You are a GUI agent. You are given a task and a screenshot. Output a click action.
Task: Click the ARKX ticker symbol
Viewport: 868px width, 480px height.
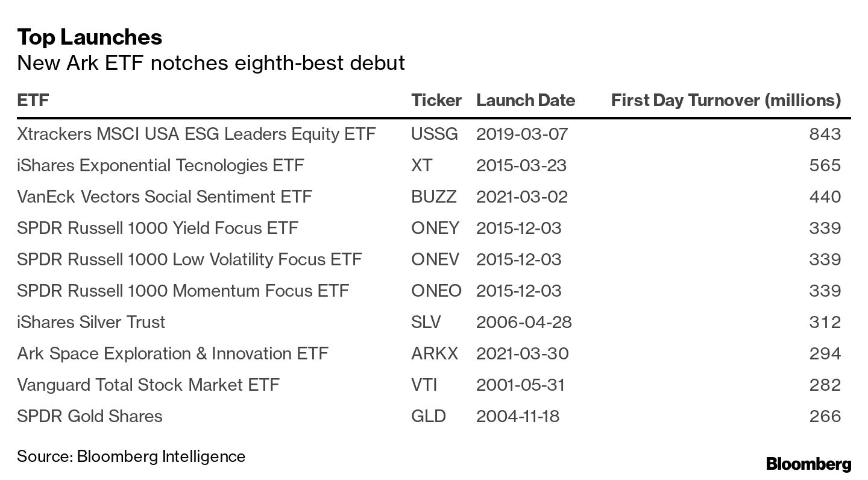click(434, 353)
